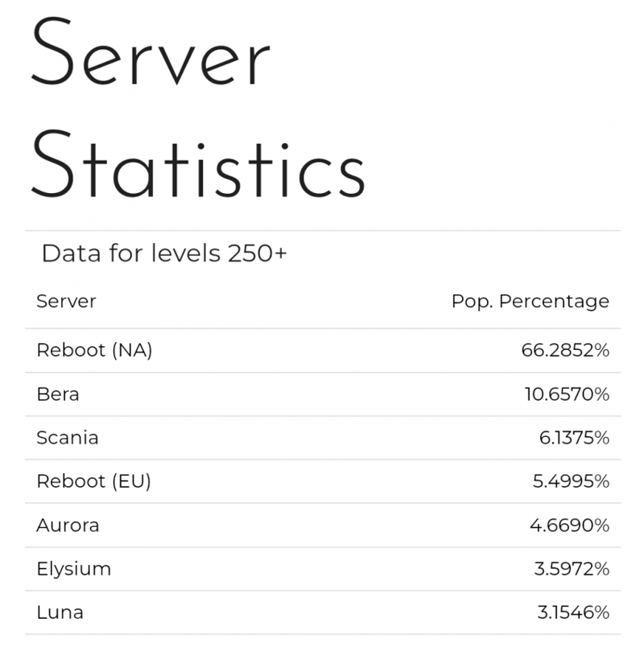The width and height of the screenshot is (644, 655).
Task: Select the Reboot (NA) server row
Action: 323,351
